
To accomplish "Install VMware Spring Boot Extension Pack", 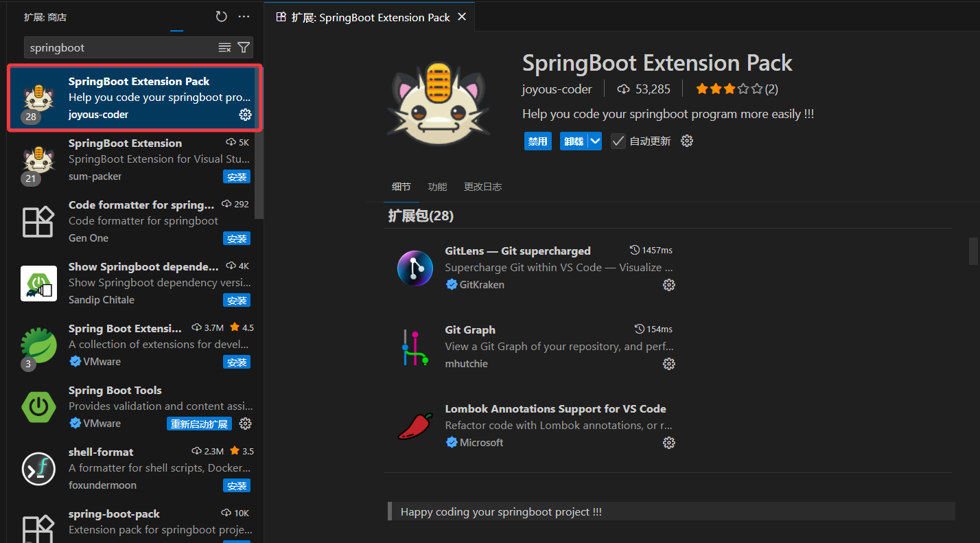I will click(237, 362).
